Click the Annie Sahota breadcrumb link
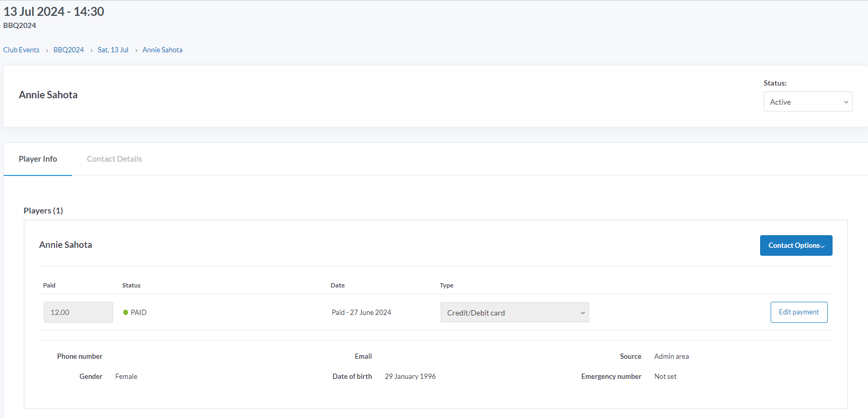Viewport: 868px width, 418px height. click(162, 50)
